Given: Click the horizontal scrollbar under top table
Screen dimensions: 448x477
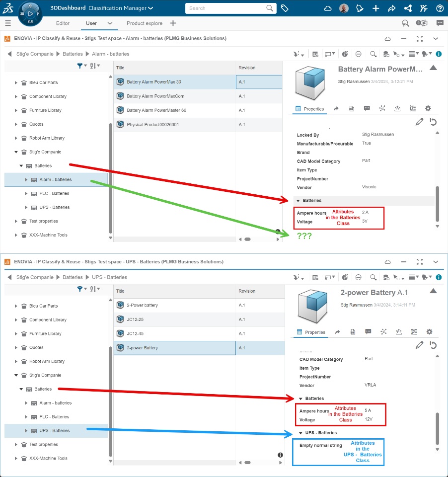Looking at the screenshot, I should 247,239.
